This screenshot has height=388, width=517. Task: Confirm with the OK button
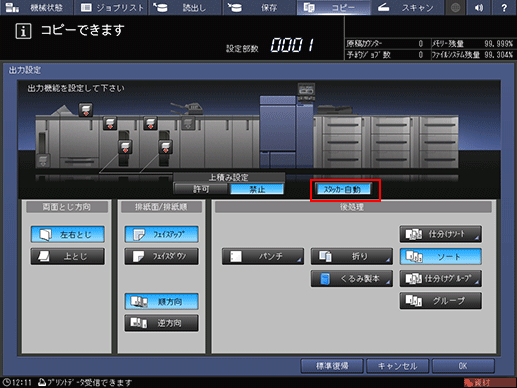(x=463, y=366)
